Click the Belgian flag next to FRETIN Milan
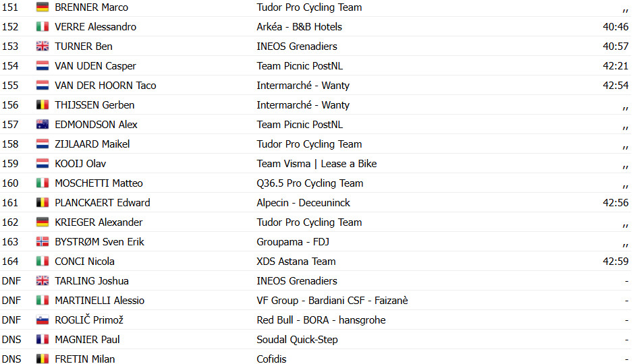 [43, 359]
